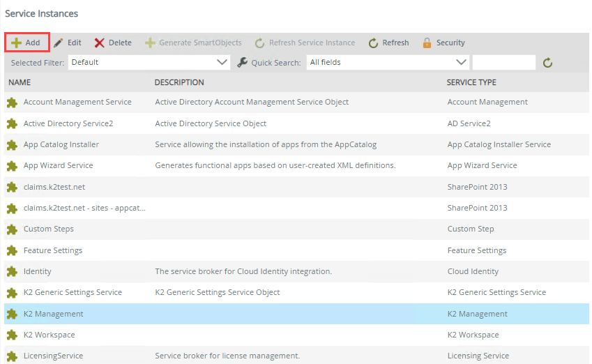Select the LicensingService row
Image resolution: width=592 pixels, height=364 pixels.
(x=53, y=356)
